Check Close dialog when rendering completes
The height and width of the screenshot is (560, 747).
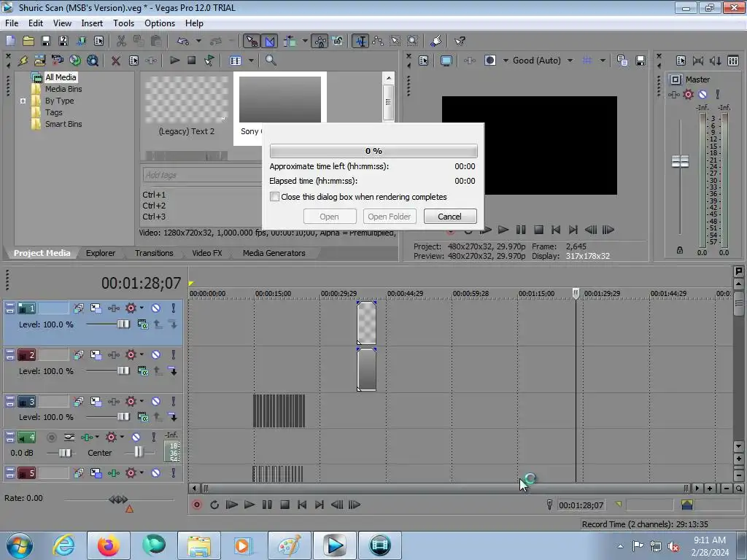coord(274,197)
